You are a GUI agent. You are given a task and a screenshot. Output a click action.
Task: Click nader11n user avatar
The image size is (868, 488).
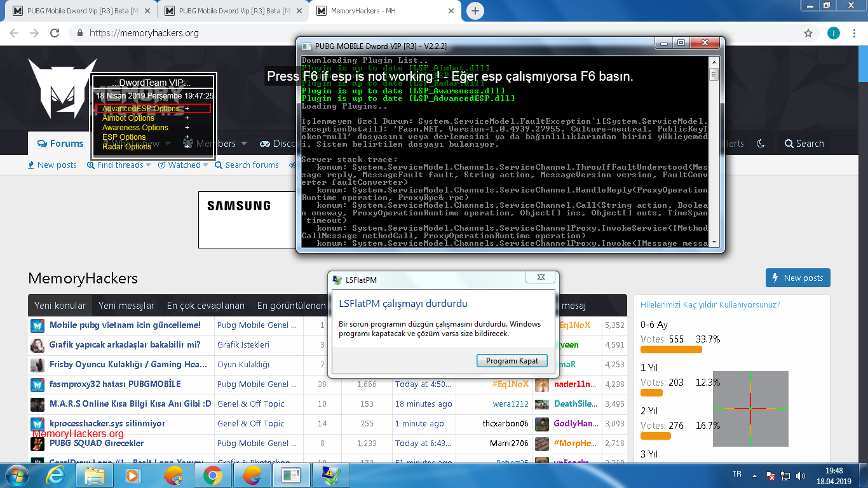click(542, 384)
